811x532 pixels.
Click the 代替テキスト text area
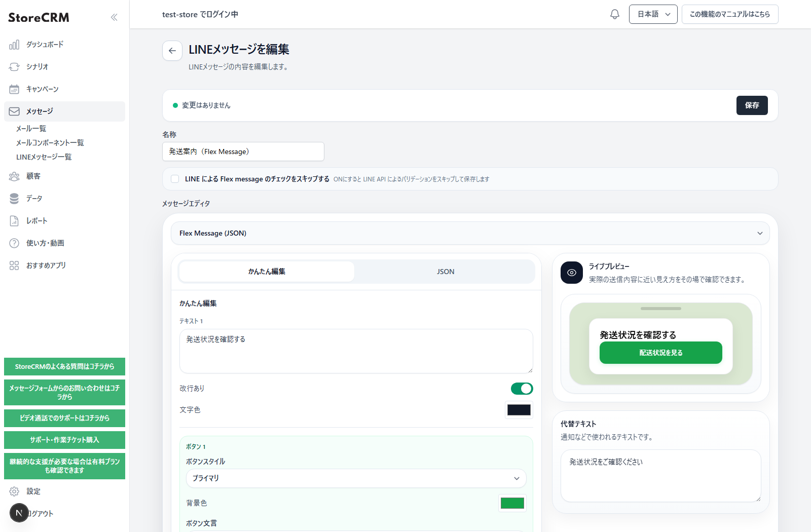tap(661, 476)
